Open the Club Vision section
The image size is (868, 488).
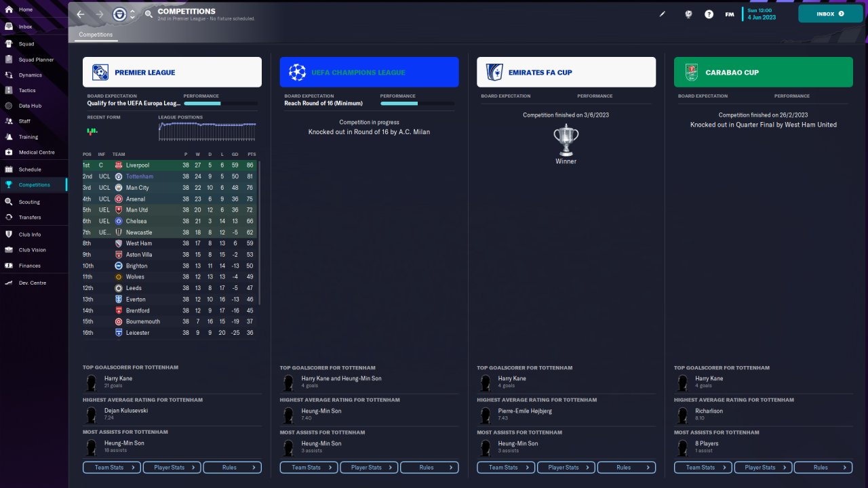tap(34, 250)
